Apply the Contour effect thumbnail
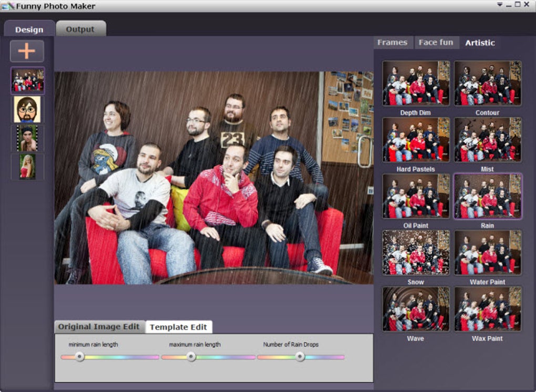536x392 pixels. [488, 83]
